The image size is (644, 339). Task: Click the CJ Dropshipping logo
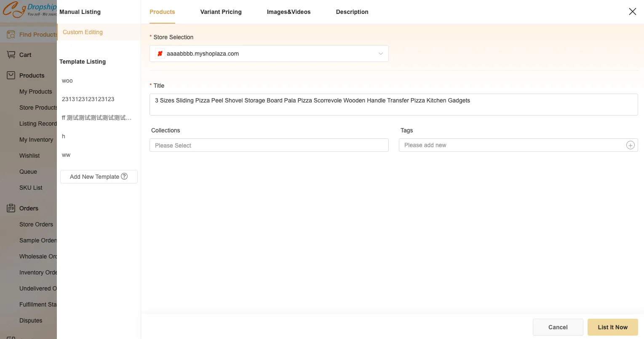(x=29, y=10)
